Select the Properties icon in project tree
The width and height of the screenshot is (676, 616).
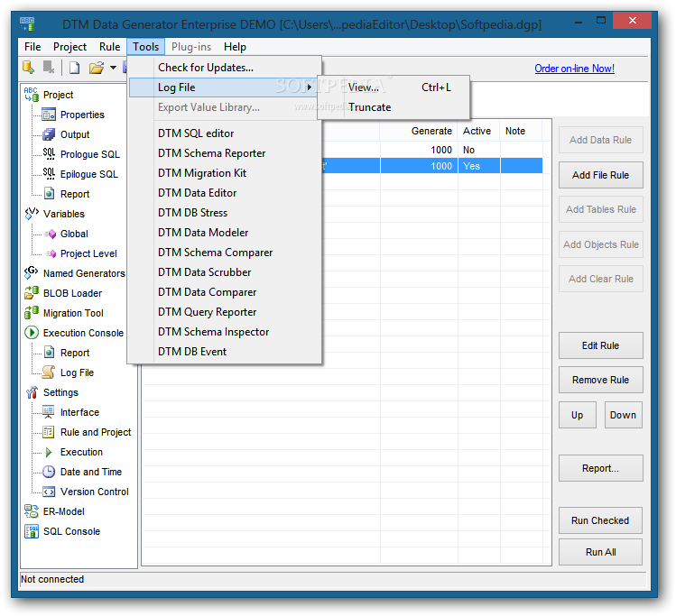point(49,115)
